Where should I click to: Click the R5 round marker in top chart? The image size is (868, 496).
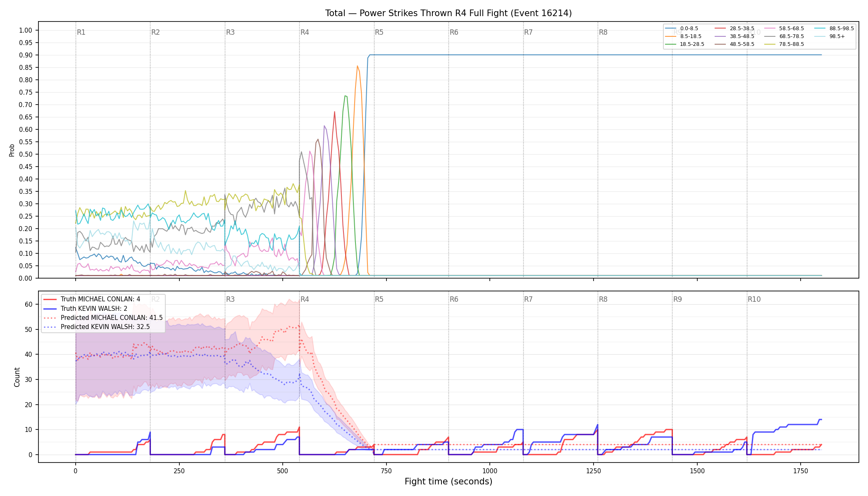(x=379, y=32)
